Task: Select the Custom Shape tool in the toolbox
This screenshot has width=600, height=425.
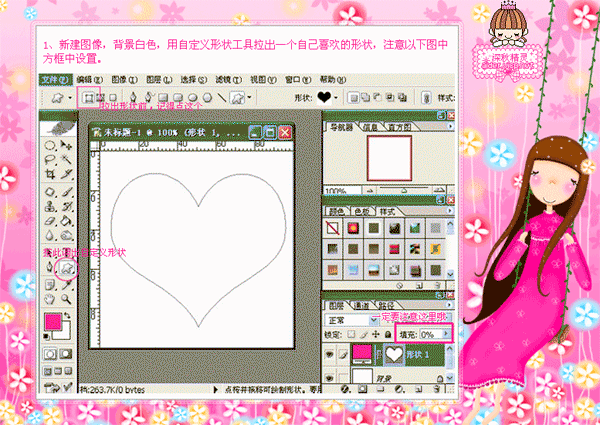Action: 67,268
